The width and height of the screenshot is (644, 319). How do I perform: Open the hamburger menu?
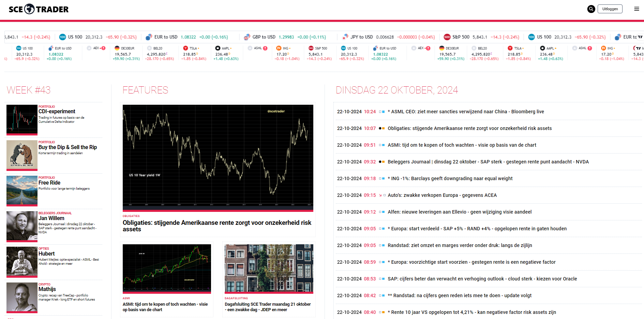(x=636, y=9)
